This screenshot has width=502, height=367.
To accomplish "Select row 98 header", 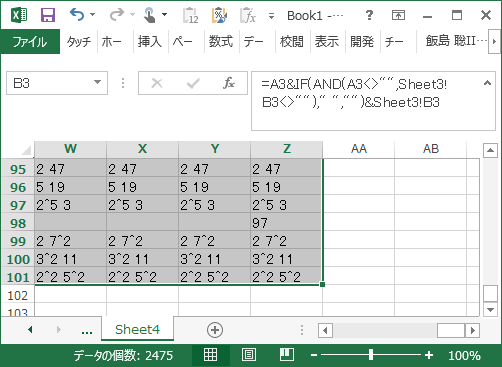I will [18, 223].
